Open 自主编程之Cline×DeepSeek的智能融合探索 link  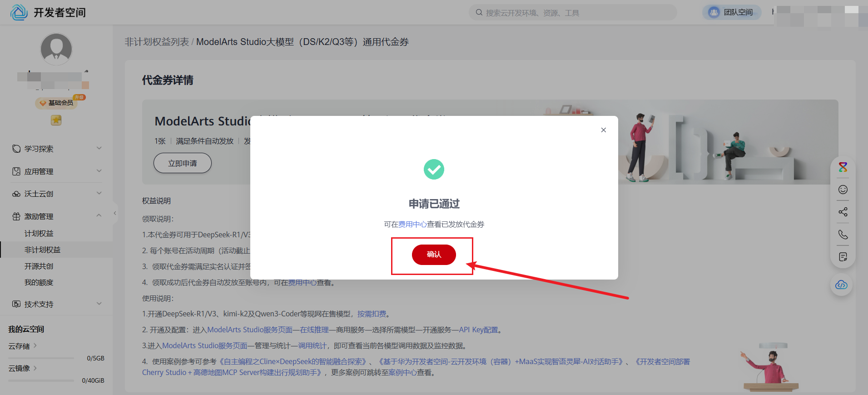coord(293,361)
